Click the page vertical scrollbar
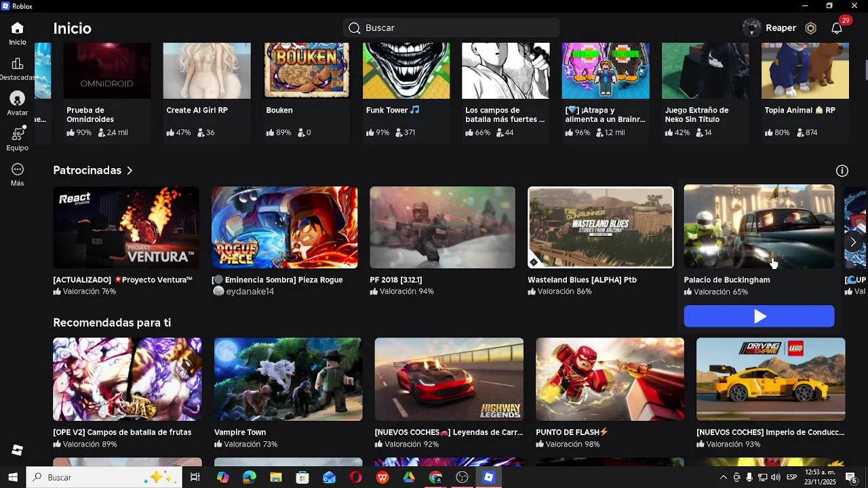Screen dimensions: 868x488 pos(865,70)
